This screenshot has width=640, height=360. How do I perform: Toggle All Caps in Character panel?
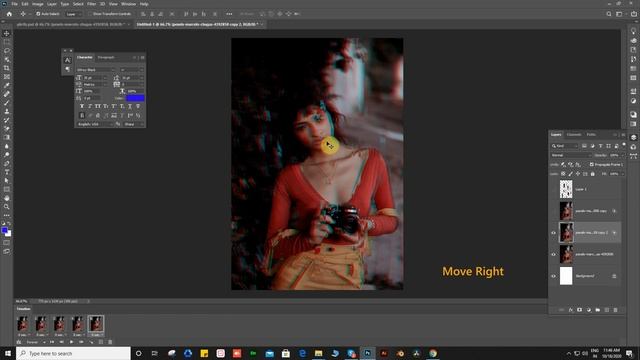[98, 106]
